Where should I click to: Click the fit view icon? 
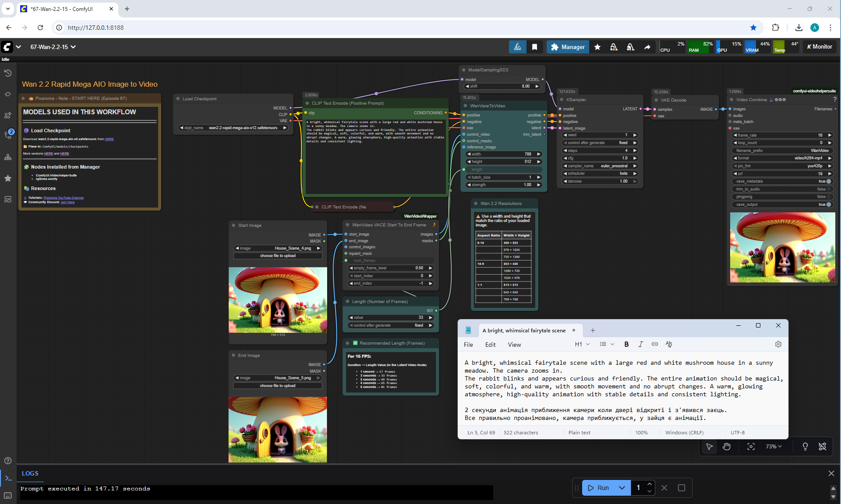coord(751,446)
